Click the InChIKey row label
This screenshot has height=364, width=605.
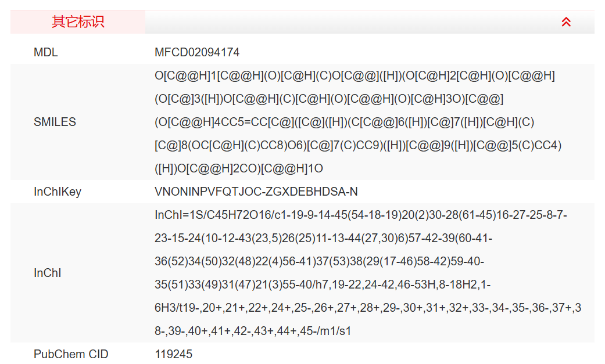pyautogui.click(x=58, y=192)
